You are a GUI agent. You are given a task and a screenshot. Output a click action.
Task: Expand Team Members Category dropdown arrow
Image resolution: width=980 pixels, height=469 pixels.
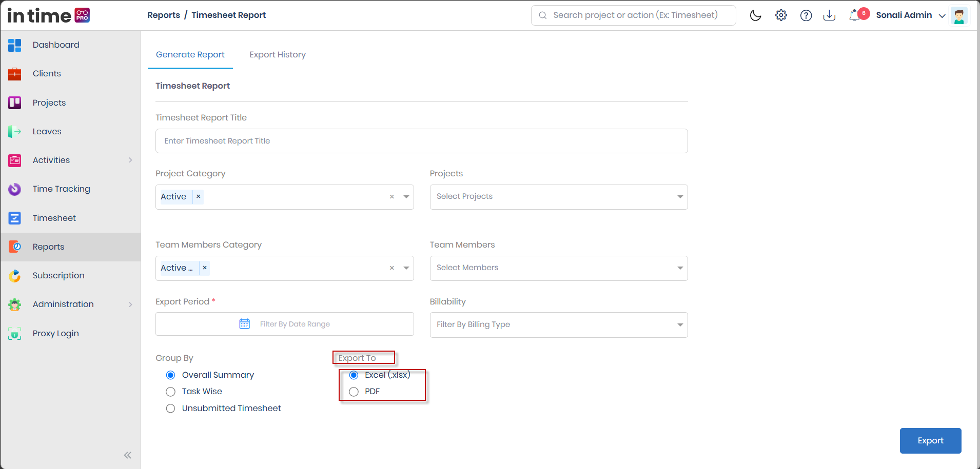406,268
